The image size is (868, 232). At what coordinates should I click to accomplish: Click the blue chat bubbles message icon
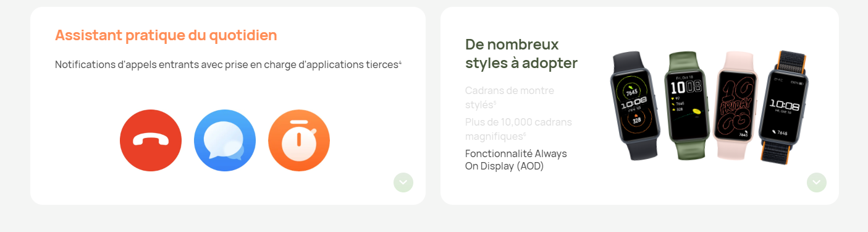pyautogui.click(x=225, y=140)
